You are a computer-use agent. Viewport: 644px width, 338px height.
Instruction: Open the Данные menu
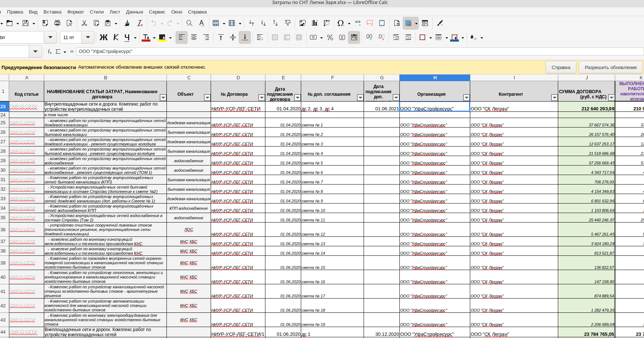pos(134,12)
